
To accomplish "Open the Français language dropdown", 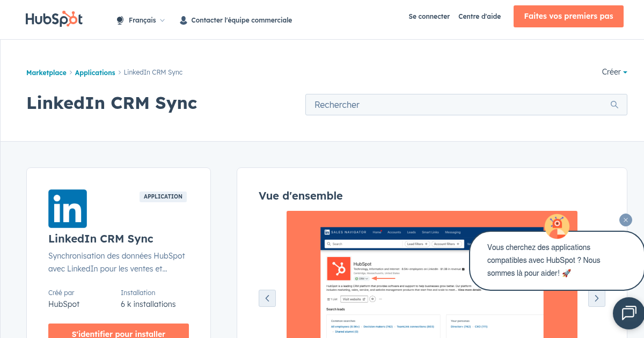I will pos(144,19).
